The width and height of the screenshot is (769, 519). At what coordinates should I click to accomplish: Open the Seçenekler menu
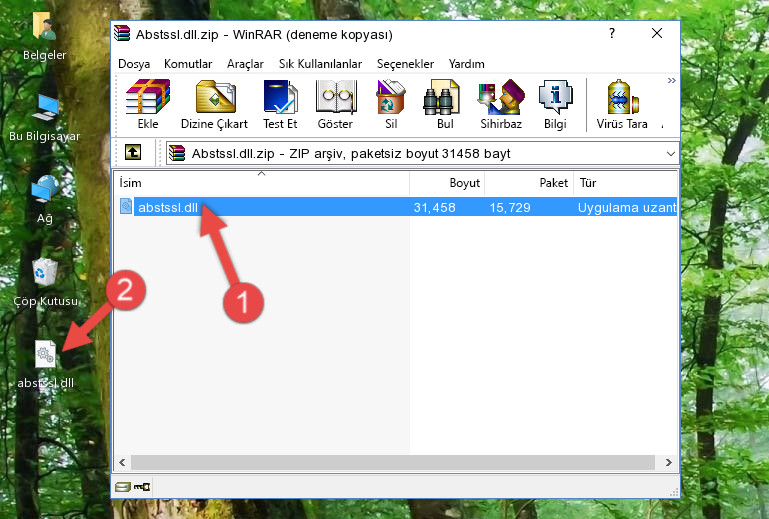[x=405, y=64]
